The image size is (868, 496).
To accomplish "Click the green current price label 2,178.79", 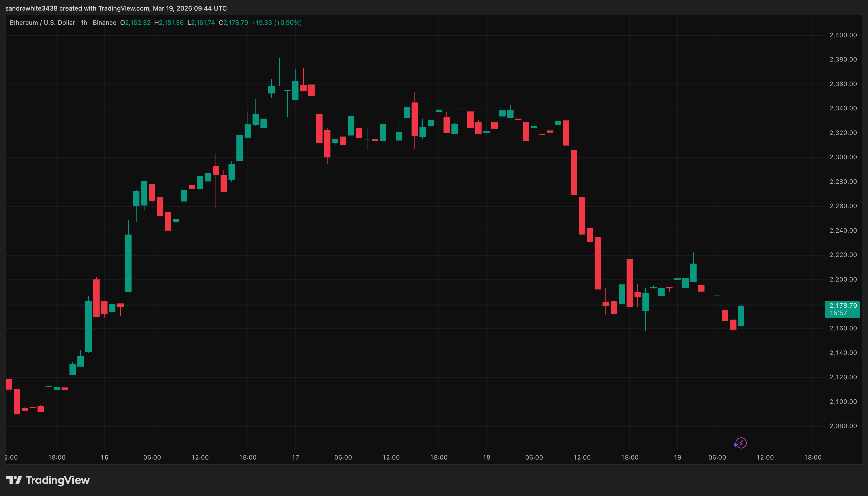I will point(843,306).
